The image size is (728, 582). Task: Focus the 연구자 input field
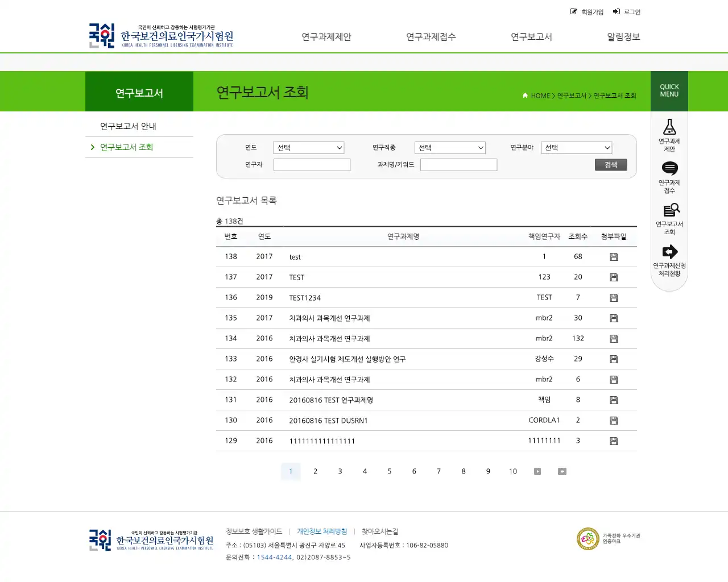pos(312,165)
